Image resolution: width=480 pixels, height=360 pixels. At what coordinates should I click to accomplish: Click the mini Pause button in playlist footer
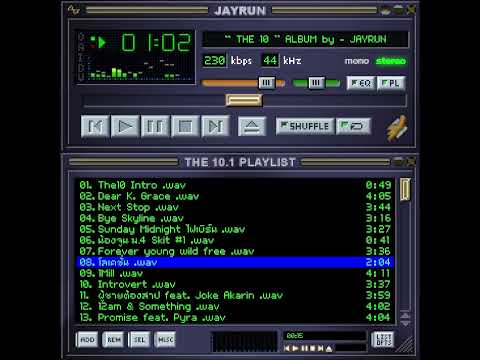304,348
